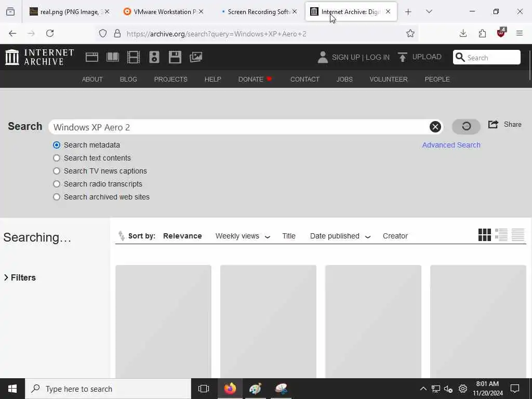Open the CONTACT menu item

coord(305,79)
